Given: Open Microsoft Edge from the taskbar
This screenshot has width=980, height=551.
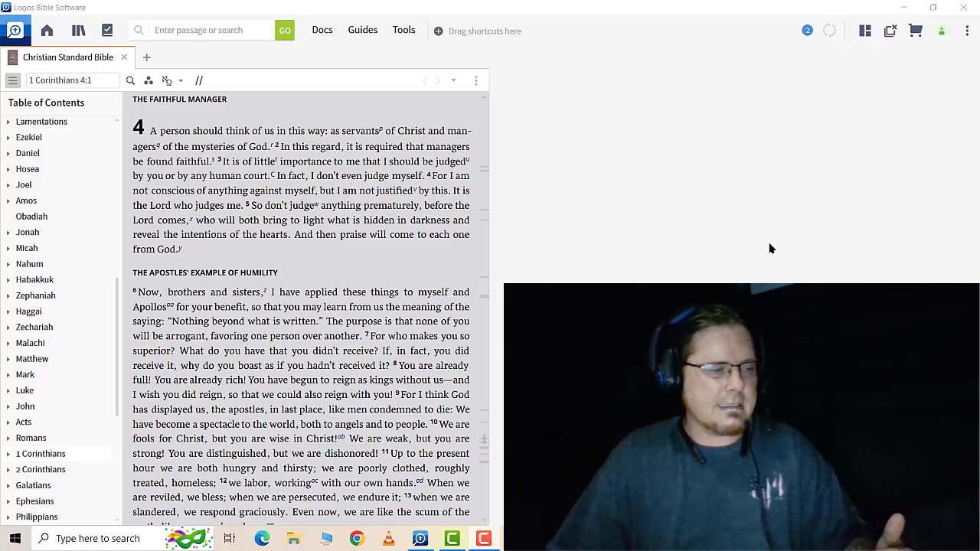Looking at the screenshot, I should tap(262, 538).
